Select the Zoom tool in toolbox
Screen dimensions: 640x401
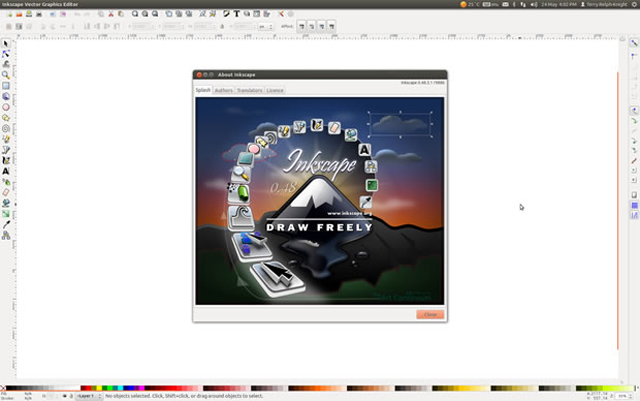(6, 75)
